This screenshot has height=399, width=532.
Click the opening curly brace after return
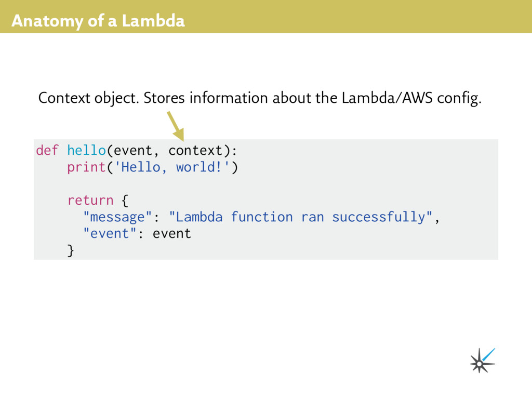click(x=125, y=200)
